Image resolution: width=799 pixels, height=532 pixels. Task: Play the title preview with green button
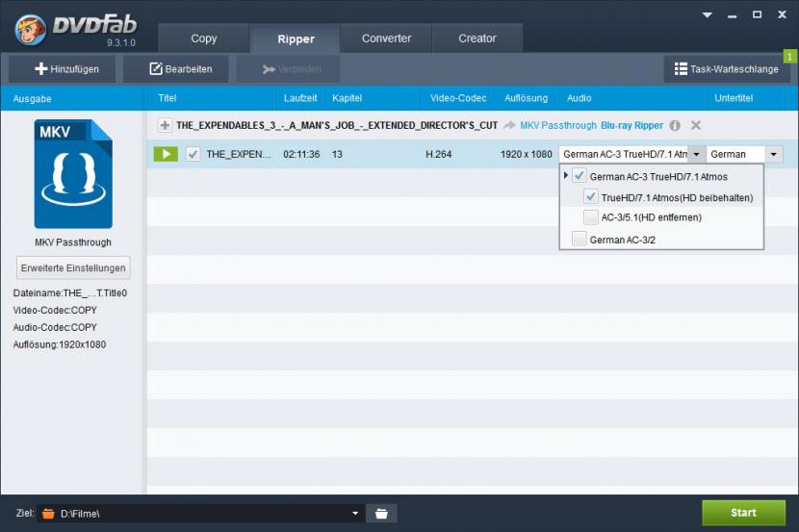[x=166, y=154]
